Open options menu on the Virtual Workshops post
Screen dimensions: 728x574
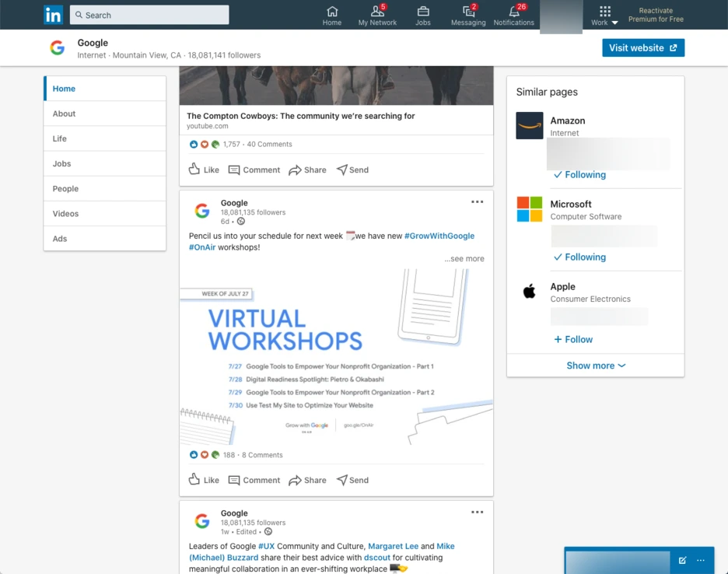pos(477,201)
